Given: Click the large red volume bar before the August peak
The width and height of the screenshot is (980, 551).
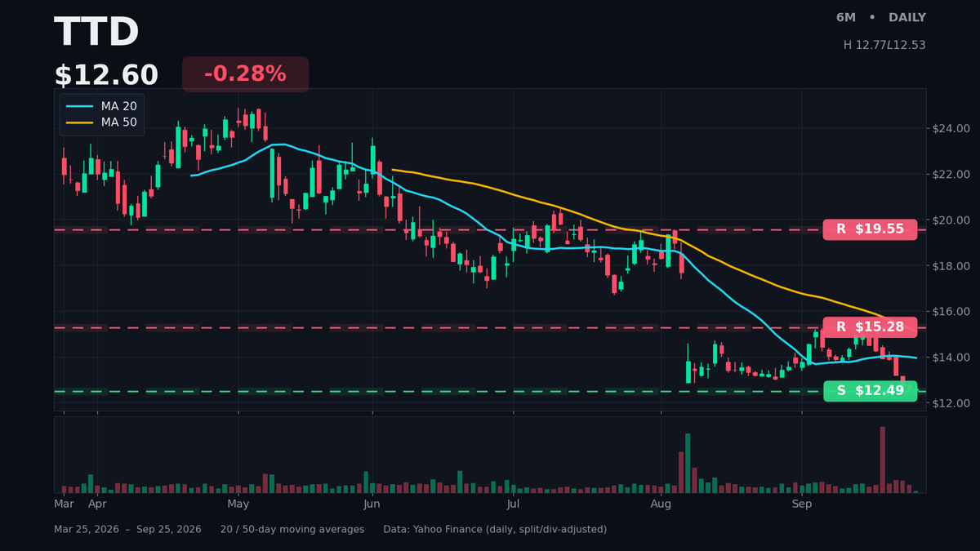Looking at the screenshot, I should point(681,473).
